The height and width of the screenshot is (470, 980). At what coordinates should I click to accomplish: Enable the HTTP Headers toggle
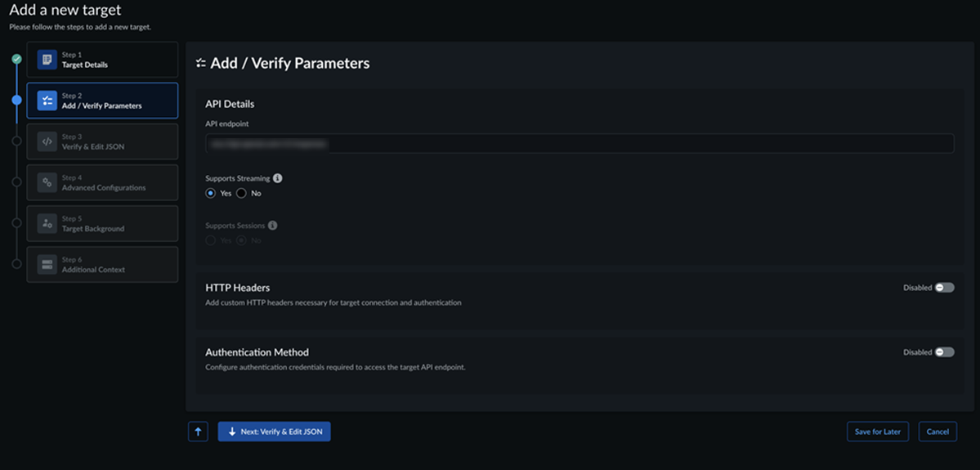click(x=944, y=288)
